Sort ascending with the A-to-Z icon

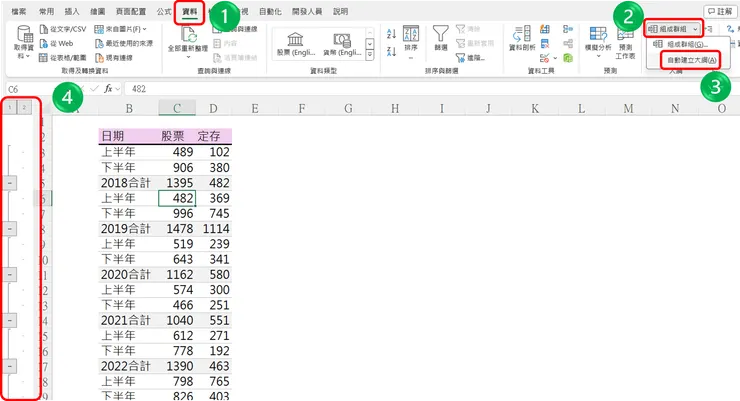click(x=391, y=33)
